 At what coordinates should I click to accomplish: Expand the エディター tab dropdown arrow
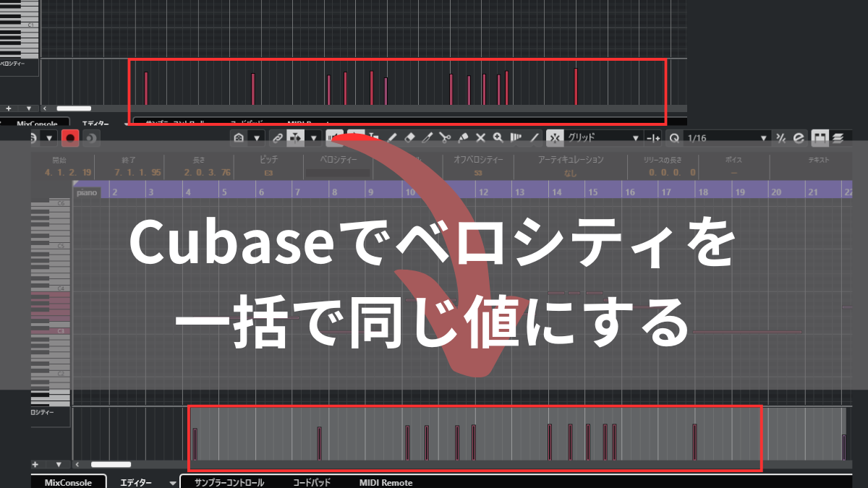(172, 481)
